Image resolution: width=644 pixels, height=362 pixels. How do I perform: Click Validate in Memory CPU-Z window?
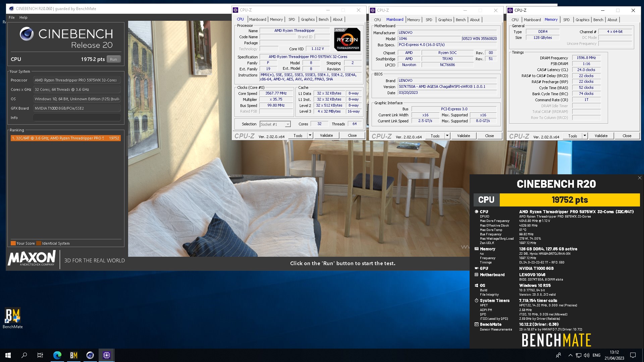pyautogui.click(x=601, y=136)
